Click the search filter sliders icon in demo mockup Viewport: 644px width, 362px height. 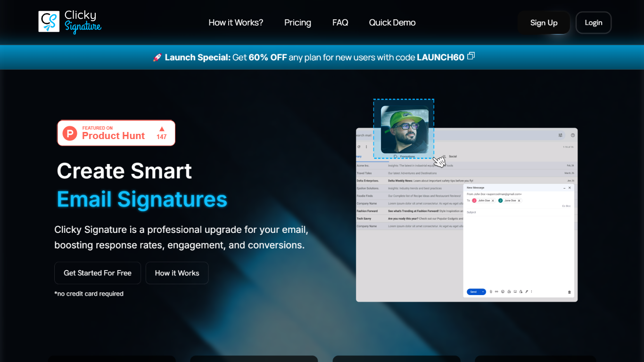point(561,135)
